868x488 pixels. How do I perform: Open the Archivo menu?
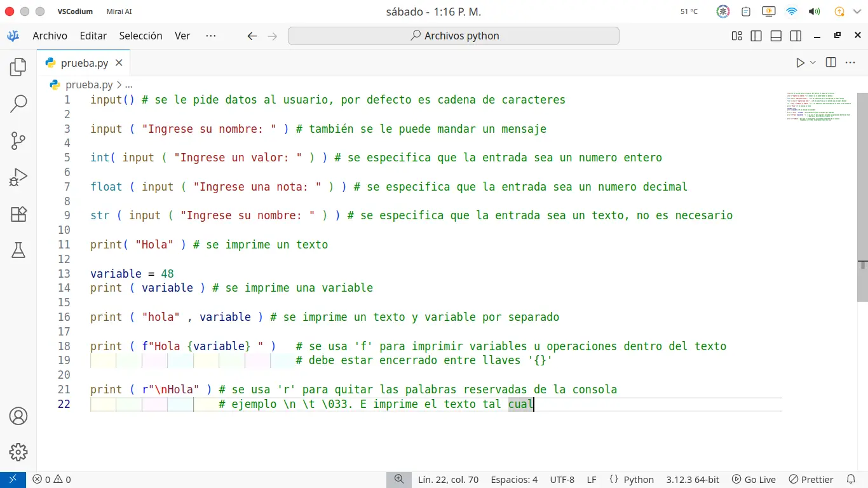pos(50,36)
